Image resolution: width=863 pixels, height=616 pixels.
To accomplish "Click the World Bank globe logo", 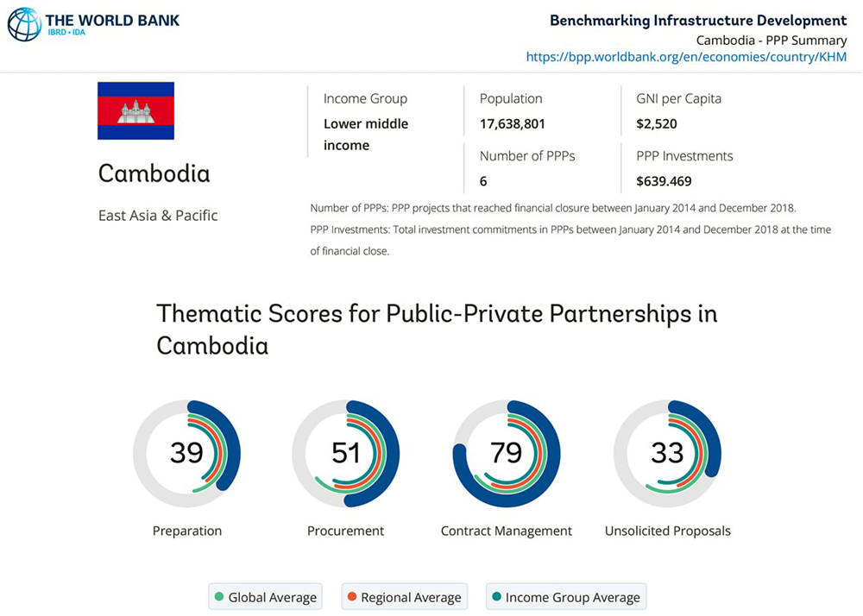I will pyautogui.click(x=24, y=24).
